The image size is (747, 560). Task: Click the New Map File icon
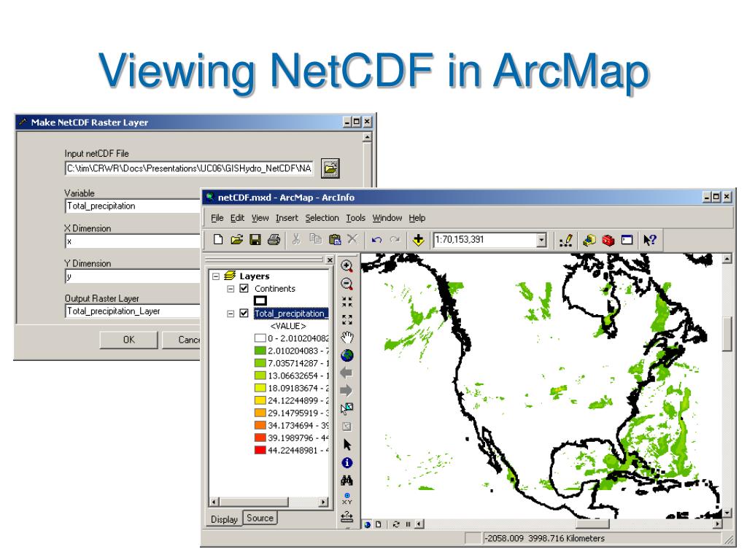(218, 239)
